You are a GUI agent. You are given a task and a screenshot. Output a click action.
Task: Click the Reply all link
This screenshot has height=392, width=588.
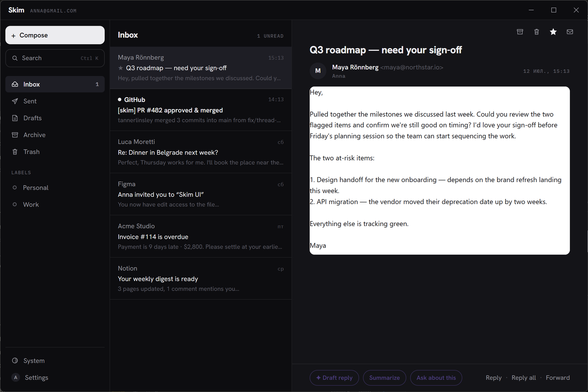pyautogui.click(x=524, y=378)
